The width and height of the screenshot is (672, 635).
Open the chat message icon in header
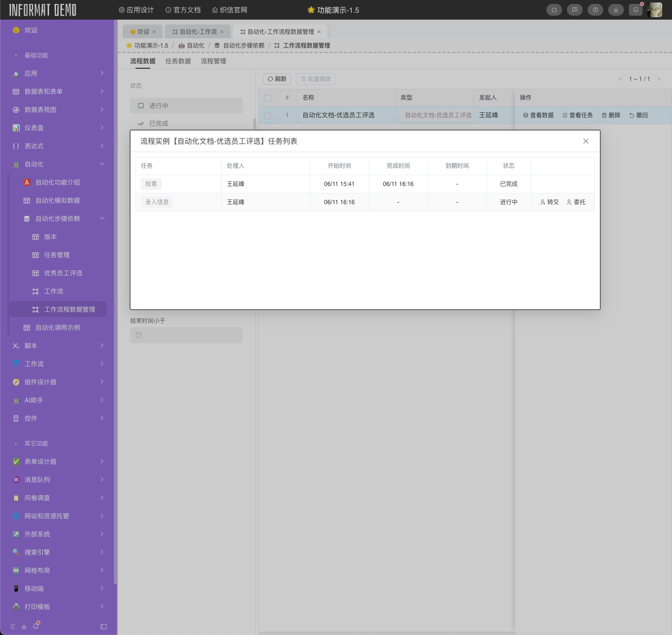pos(574,10)
